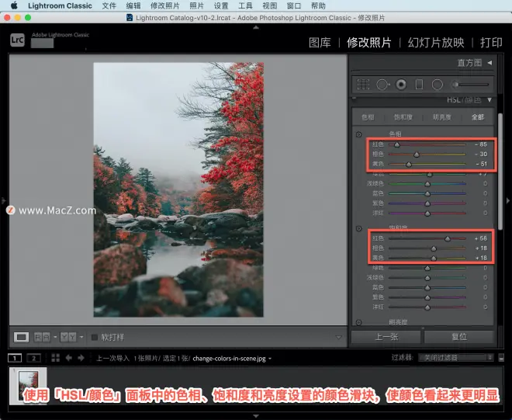512x420 pixels.
Task: Show the left panel via edge arrow
Action: (4, 200)
